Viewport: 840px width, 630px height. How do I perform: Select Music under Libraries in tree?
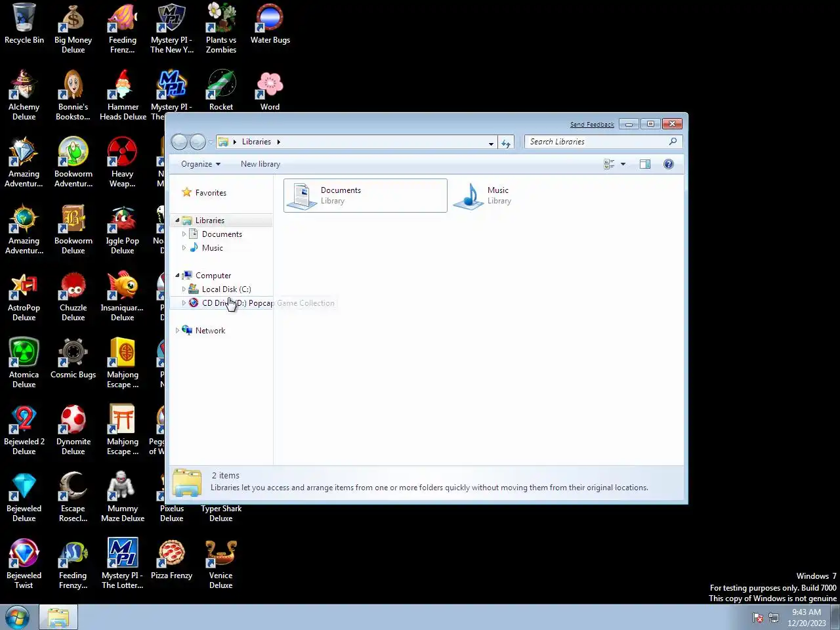coord(213,248)
